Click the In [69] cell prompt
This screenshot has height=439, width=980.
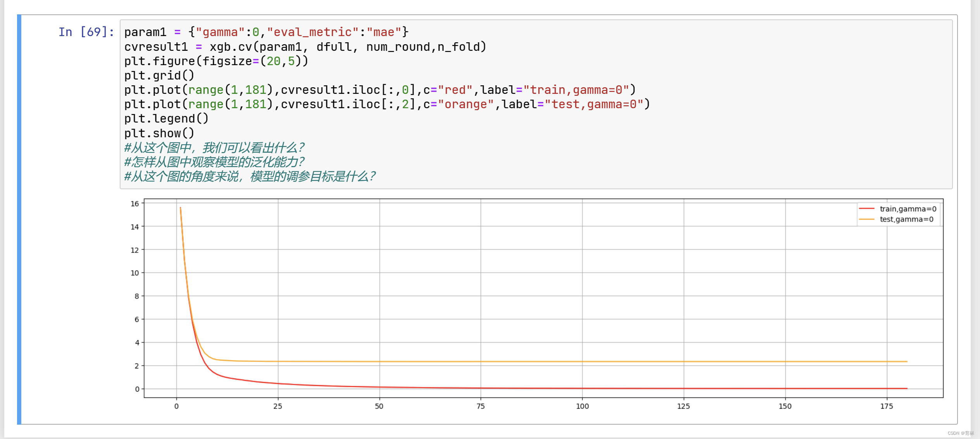(x=86, y=32)
